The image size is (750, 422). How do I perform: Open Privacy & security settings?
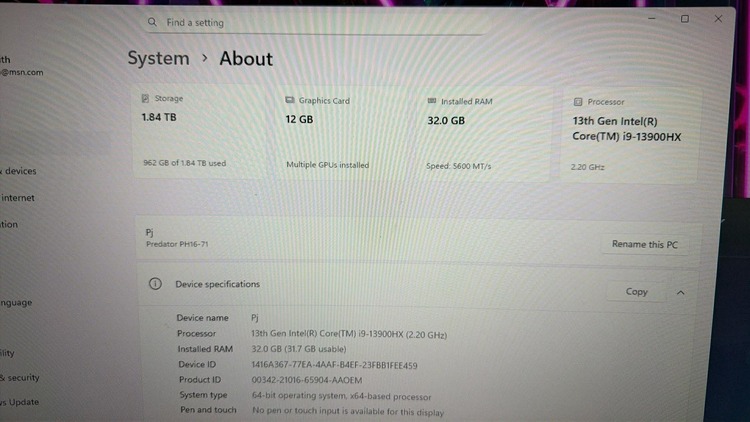coord(20,378)
